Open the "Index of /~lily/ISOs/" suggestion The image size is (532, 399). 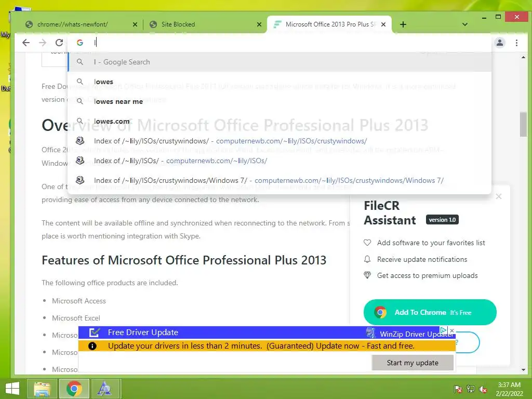(x=280, y=161)
